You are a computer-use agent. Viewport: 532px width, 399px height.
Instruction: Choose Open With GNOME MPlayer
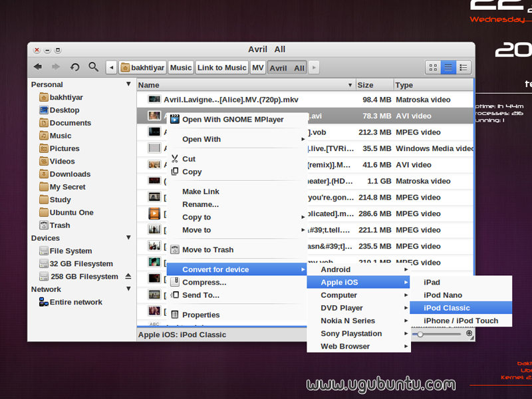coord(237,120)
